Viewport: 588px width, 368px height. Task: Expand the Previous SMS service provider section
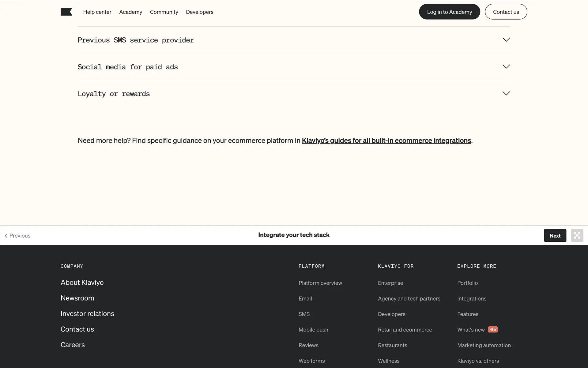(506, 40)
